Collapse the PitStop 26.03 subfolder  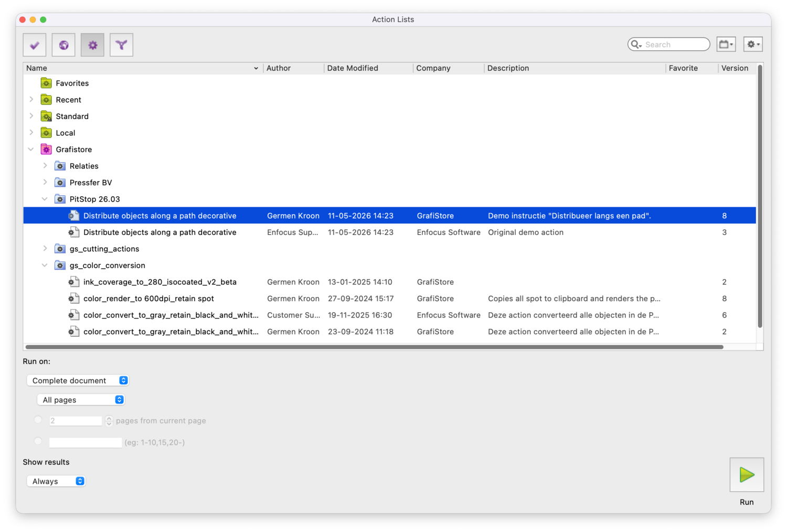click(45, 199)
